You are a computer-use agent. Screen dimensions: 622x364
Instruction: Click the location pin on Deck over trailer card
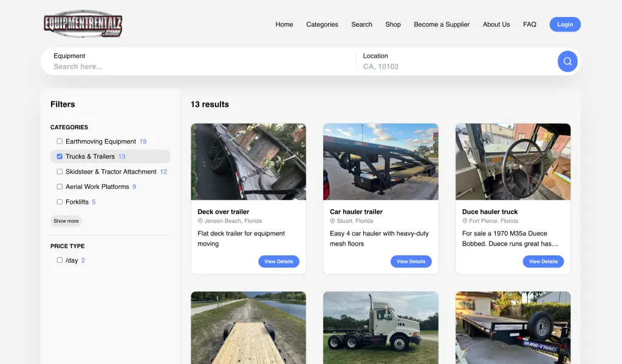[200, 221]
